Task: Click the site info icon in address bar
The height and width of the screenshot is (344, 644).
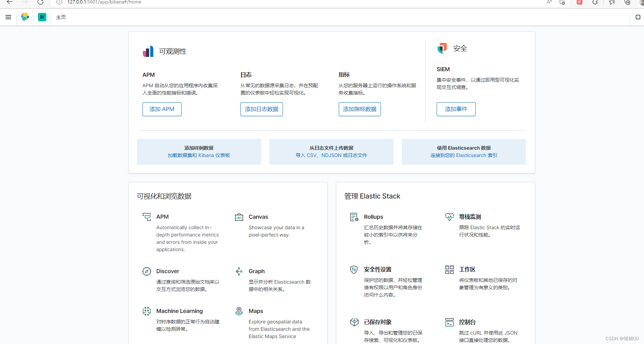Action: pos(59,2)
